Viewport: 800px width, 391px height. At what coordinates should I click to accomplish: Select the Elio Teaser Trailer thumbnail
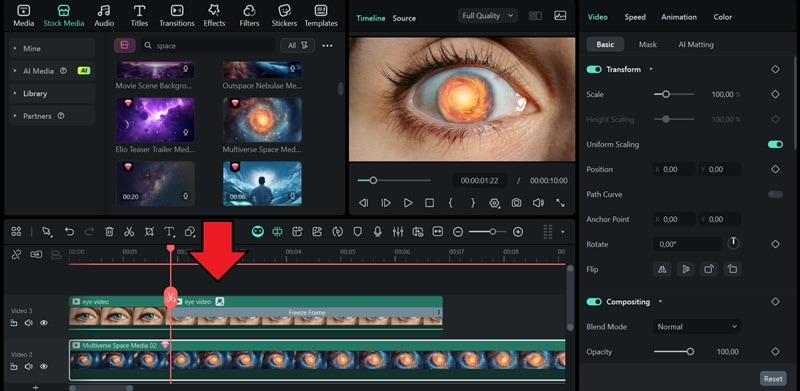coord(155,120)
